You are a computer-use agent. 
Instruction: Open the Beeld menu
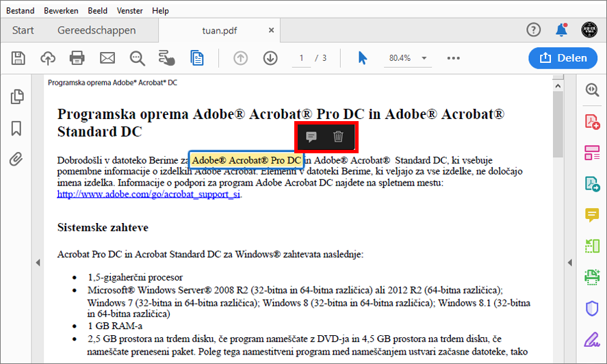97,10
